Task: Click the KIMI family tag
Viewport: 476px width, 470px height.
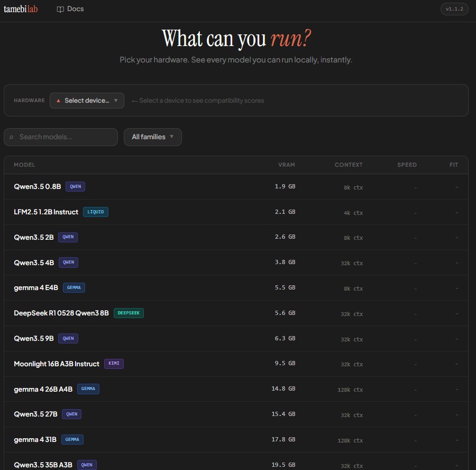Action: (x=114, y=364)
